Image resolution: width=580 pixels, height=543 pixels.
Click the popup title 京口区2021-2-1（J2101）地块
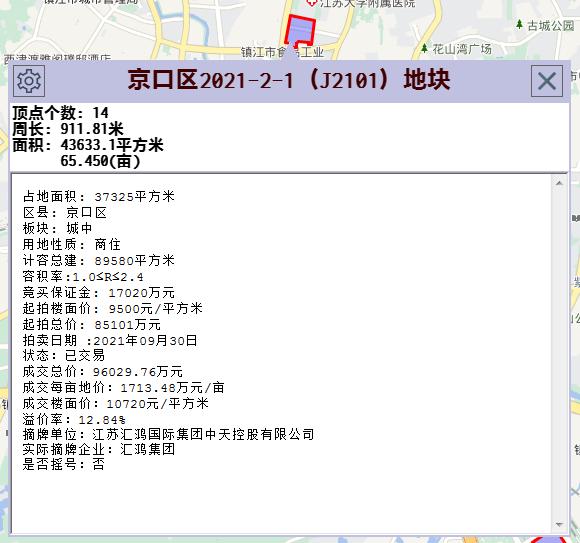click(289, 80)
